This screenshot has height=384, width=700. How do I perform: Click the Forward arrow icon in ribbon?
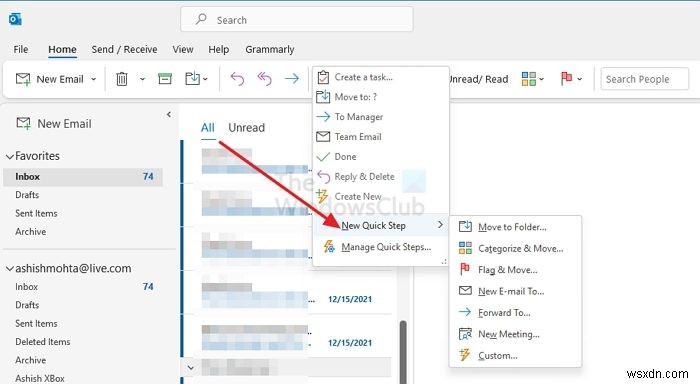coord(292,79)
